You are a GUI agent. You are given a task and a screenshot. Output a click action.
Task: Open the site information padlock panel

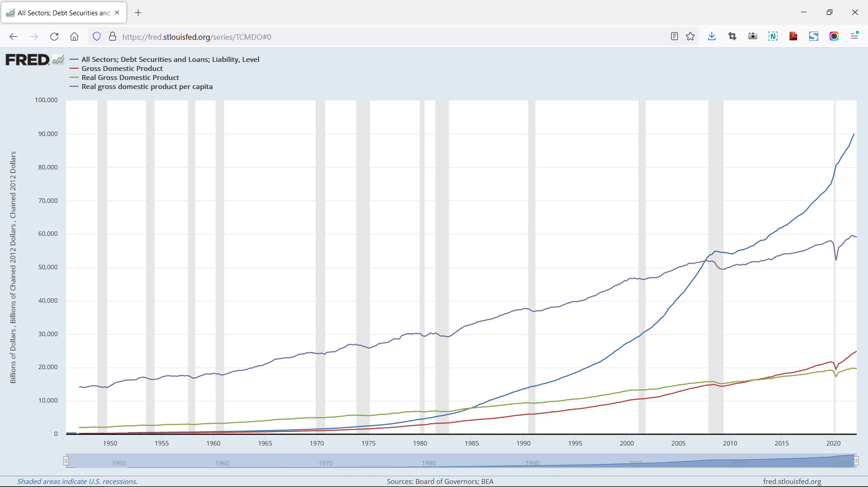pos(113,37)
